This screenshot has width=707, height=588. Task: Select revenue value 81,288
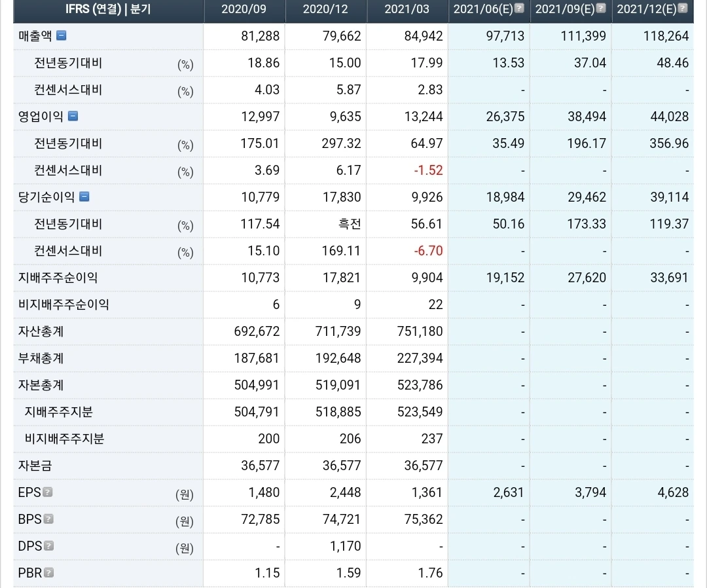click(x=260, y=36)
